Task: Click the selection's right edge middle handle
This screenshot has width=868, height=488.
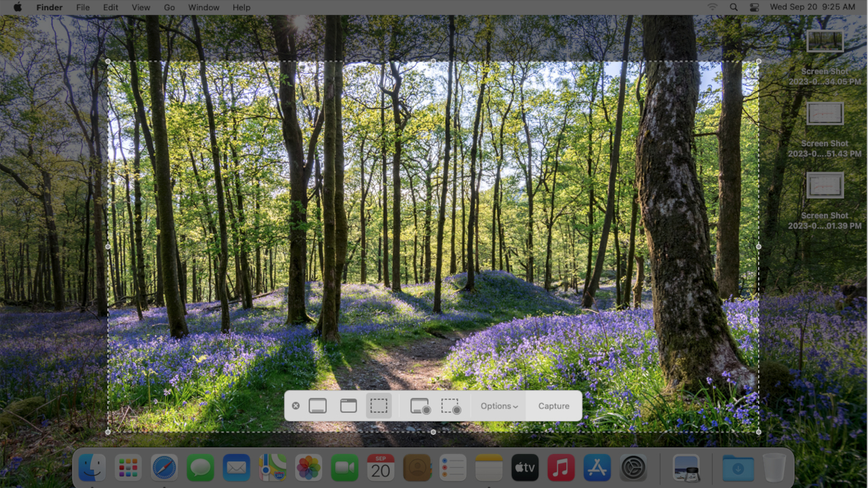Action: point(758,247)
